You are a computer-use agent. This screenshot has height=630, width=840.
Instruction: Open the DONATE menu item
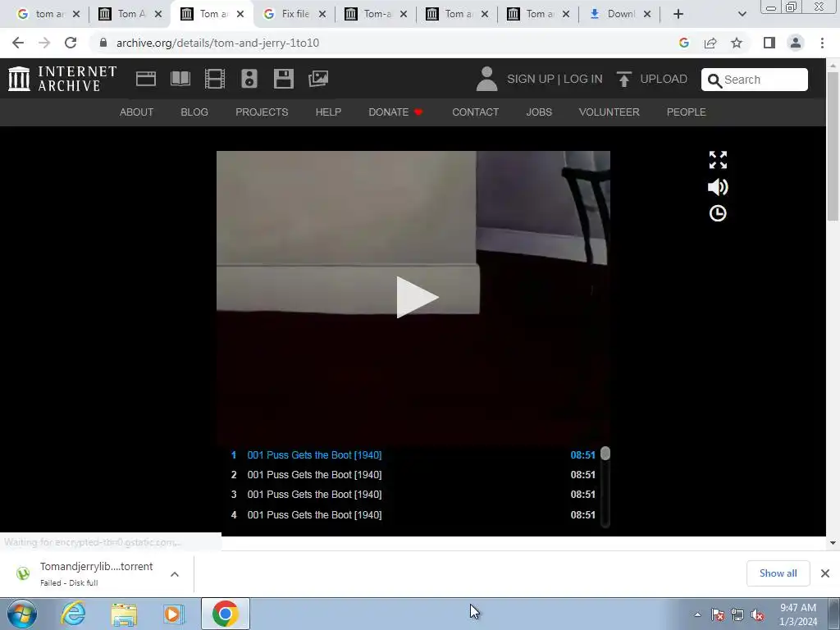(395, 112)
